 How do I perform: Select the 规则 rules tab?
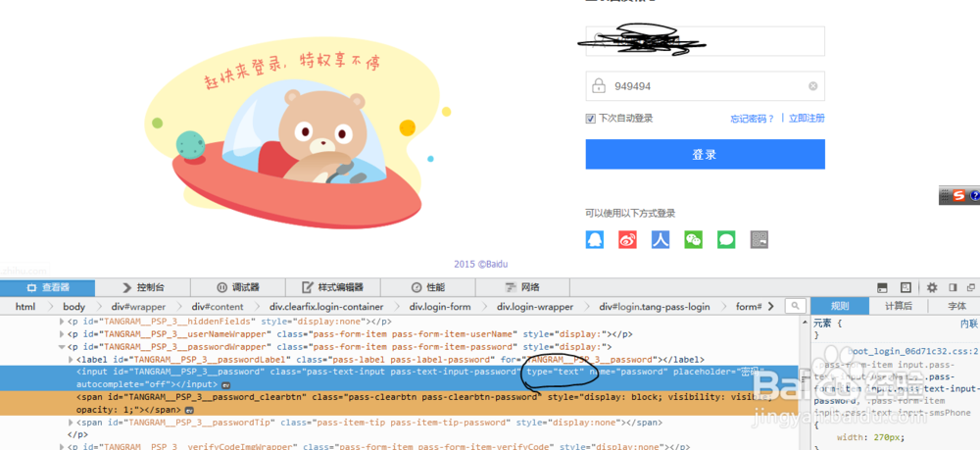[840, 306]
